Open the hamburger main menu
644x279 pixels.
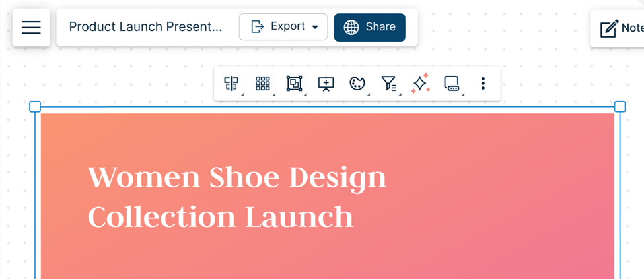coord(31,27)
